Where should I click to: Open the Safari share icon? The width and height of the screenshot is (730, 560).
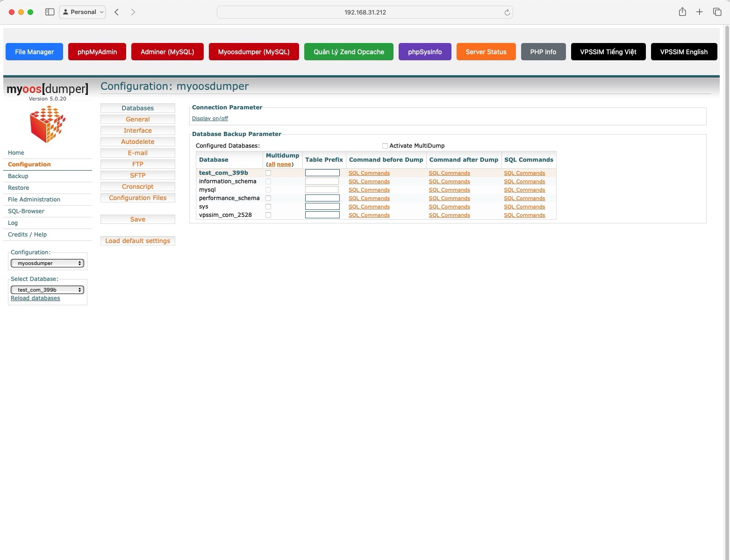coord(682,12)
